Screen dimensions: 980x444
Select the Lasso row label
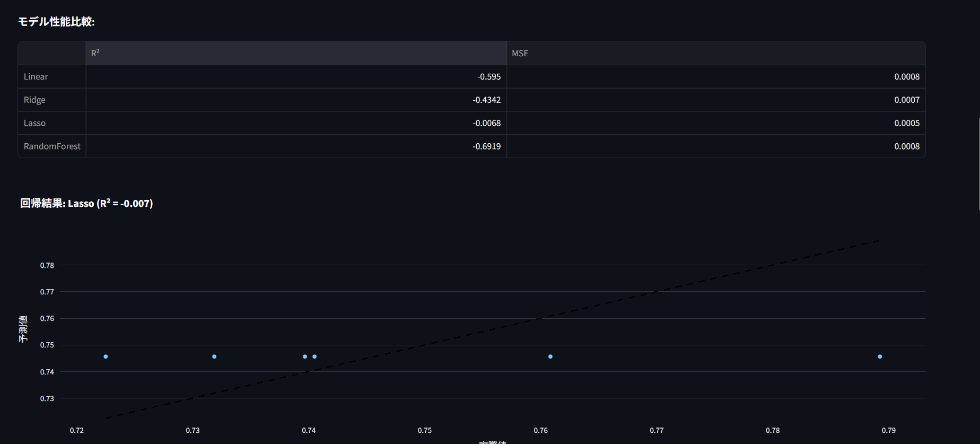click(x=35, y=123)
